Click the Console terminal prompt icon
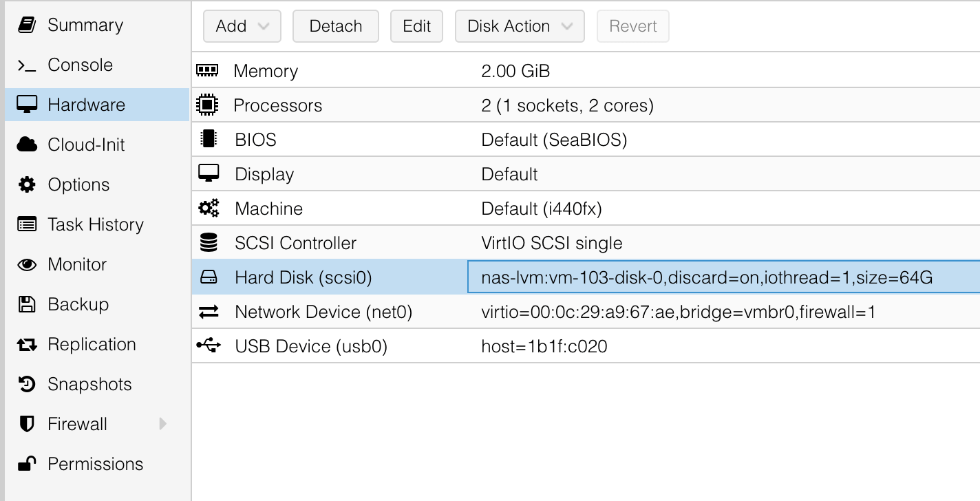The width and height of the screenshot is (980, 501). point(27,65)
